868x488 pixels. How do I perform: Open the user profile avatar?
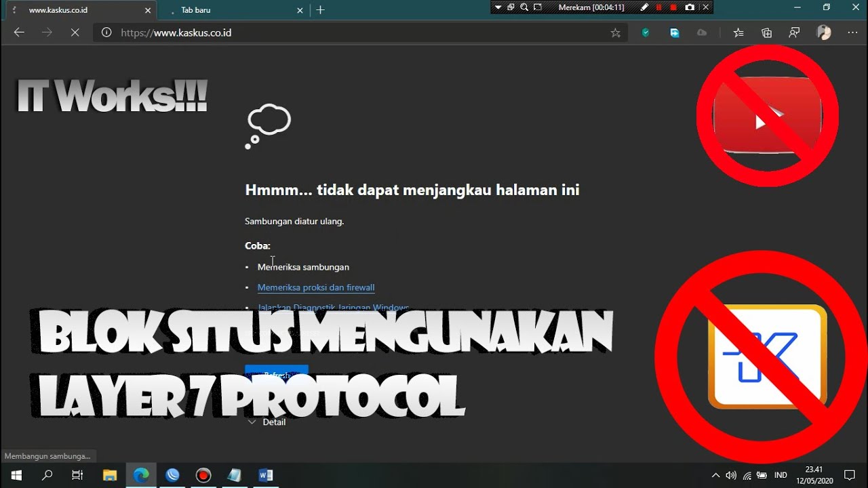(824, 33)
